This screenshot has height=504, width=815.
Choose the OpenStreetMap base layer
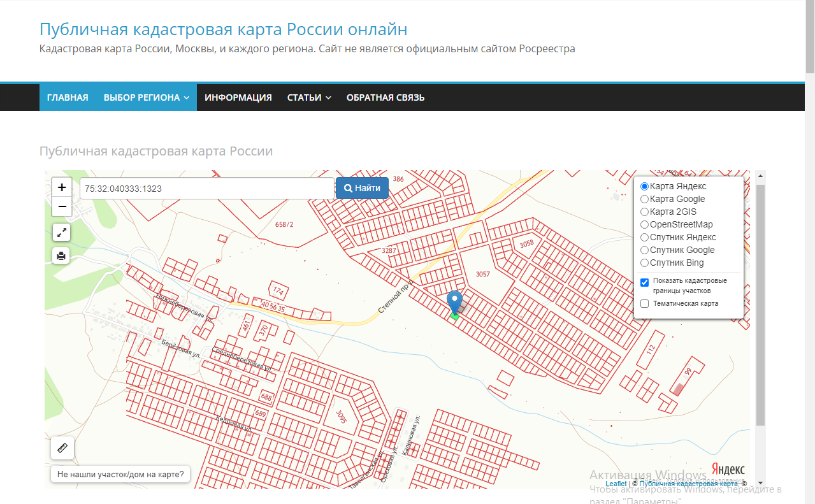point(644,225)
